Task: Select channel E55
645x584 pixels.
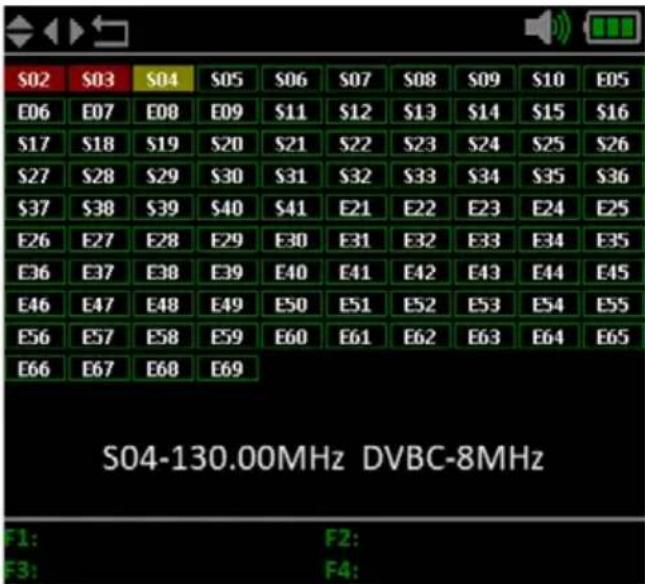Action: pos(613,304)
